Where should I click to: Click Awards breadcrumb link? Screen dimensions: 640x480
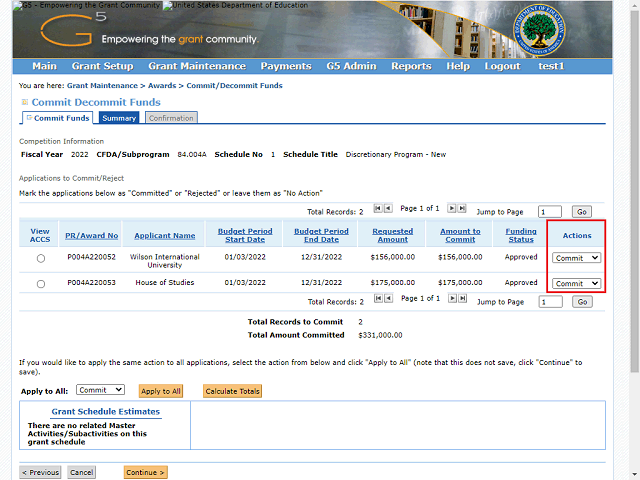pos(162,86)
